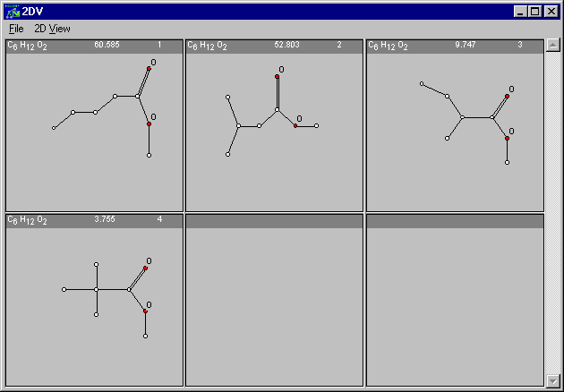This screenshot has height=392, width=564.
Task: Click the double-bonded oxygen atom in structure 4
Action: click(x=145, y=268)
